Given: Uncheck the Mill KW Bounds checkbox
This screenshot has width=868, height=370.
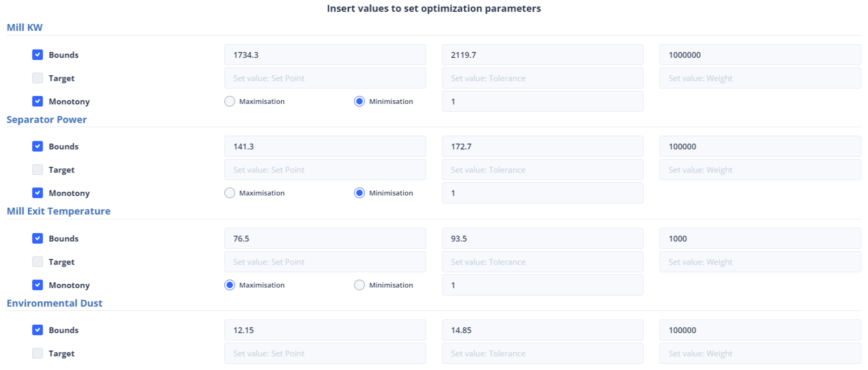Looking at the screenshot, I should click(x=37, y=55).
